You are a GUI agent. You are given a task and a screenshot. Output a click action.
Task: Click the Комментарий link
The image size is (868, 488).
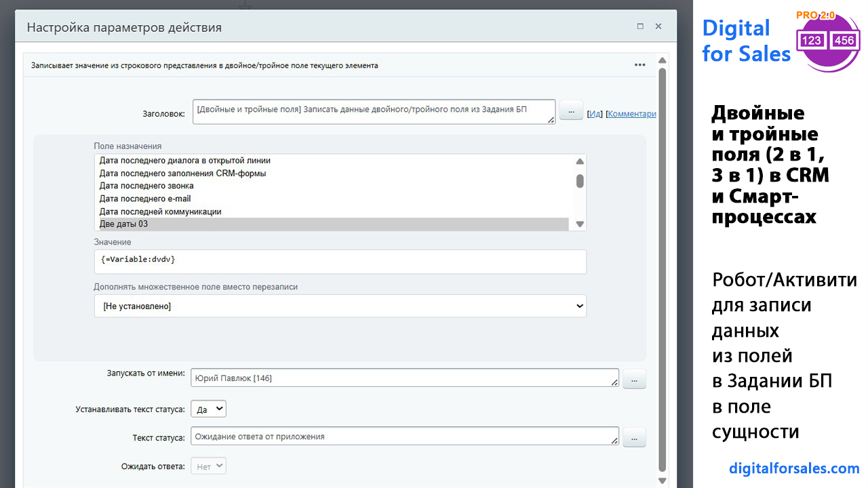click(632, 114)
